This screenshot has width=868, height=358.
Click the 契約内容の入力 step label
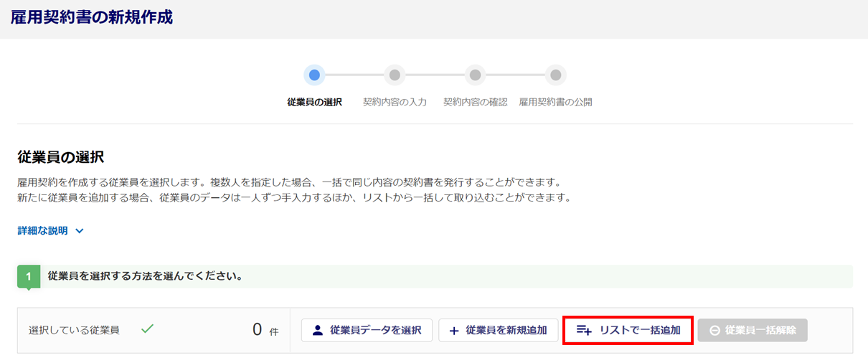(395, 102)
